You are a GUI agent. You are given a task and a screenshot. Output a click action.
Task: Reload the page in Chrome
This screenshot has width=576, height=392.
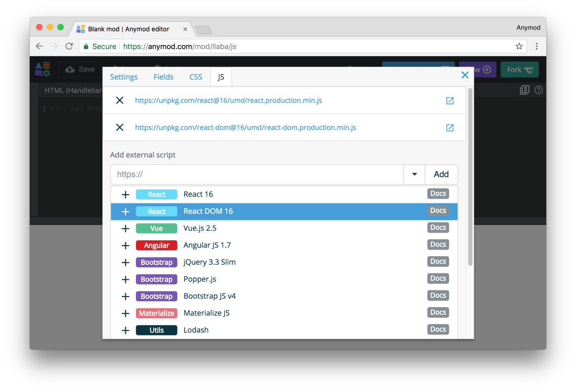pos(69,47)
